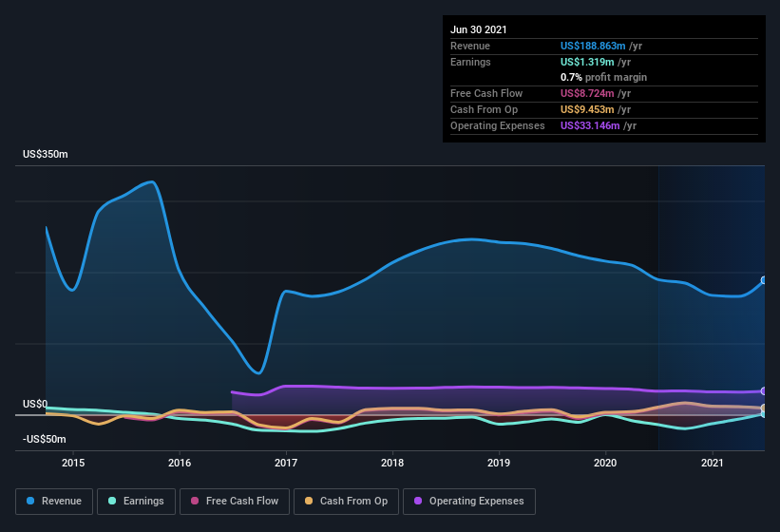Click the 2015 x-axis label
Screen dimensions: 780x532
[x=73, y=463]
